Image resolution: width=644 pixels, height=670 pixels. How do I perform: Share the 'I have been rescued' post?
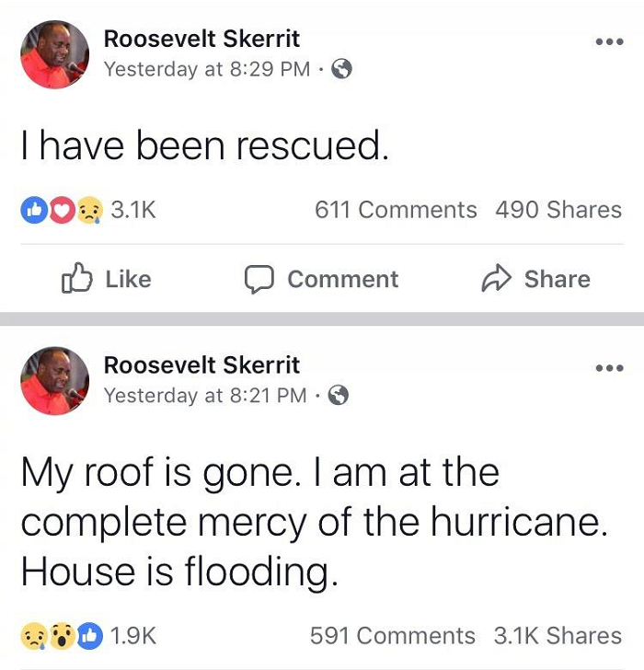pos(536,279)
